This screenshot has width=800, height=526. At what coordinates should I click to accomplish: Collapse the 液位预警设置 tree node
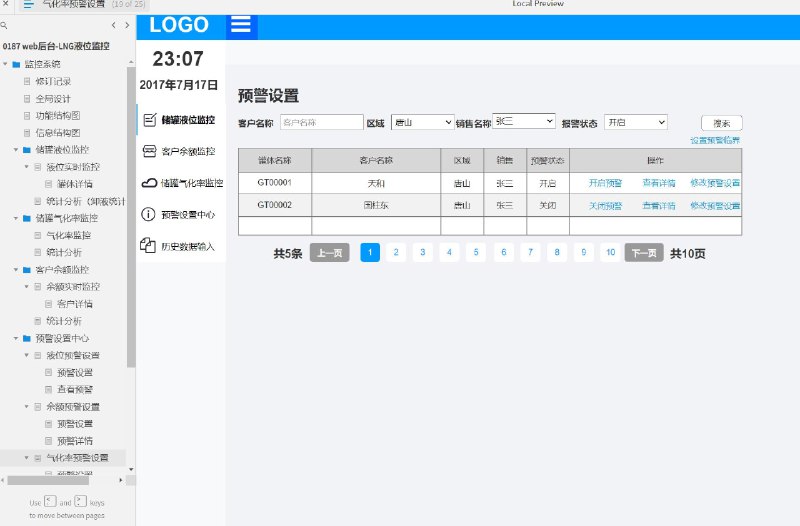pyautogui.click(x=27, y=355)
